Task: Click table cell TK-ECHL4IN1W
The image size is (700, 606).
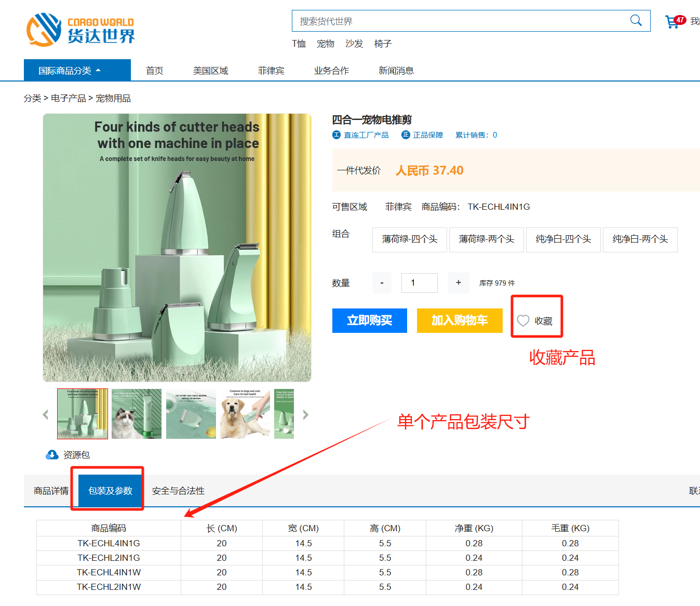Action: 109,572
